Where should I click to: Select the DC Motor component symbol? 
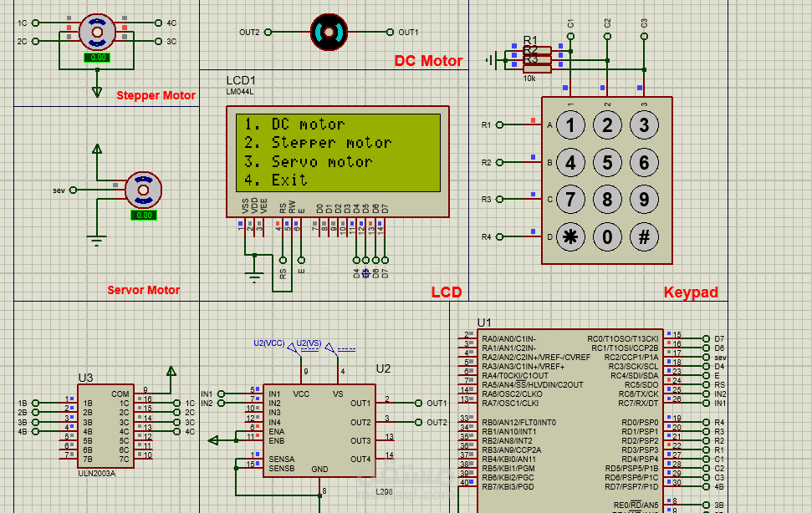point(328,32)
